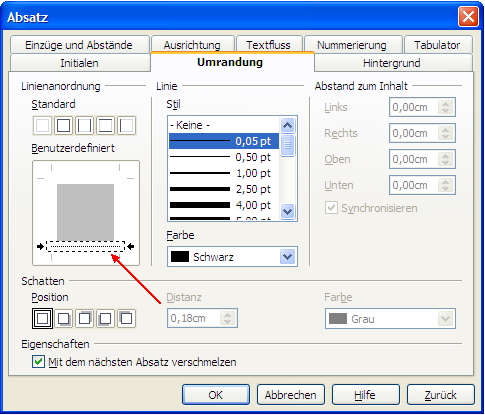Screen dimensions: 485x415
Task: Select the box border preset icon
Action: point(63,126)
